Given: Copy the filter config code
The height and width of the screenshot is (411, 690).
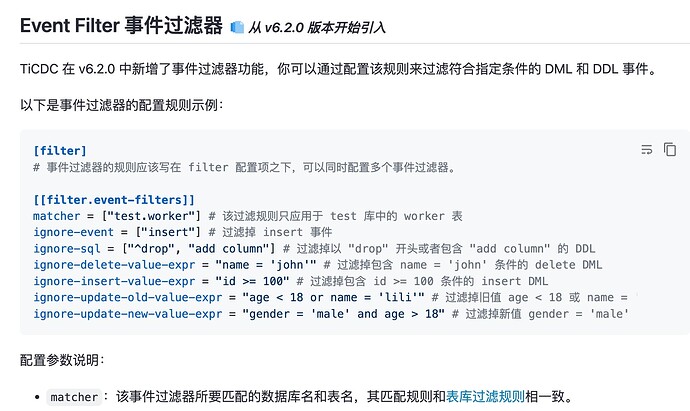Looking at the screenshot, I should pyautogui.click(x=669, y=150).
